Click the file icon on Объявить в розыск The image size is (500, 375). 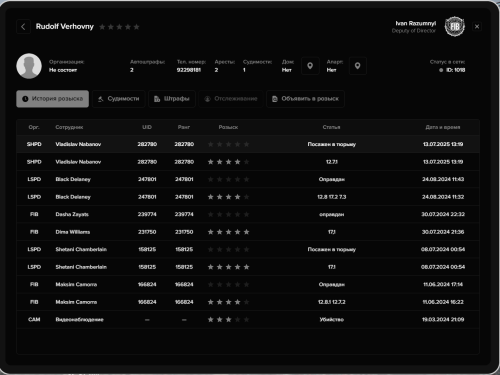[275, 99]
